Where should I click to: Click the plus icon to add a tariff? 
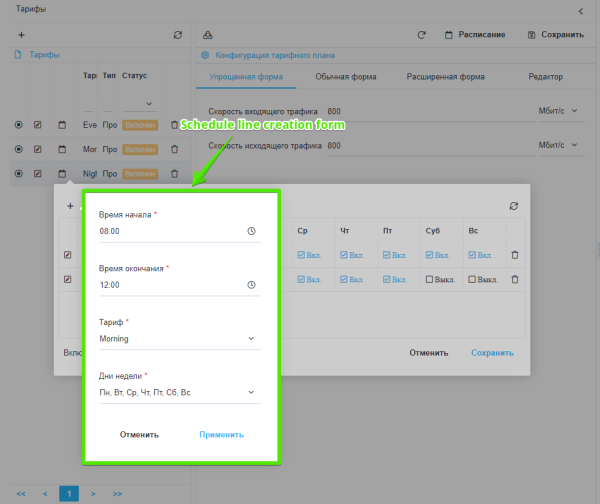tap(21, 35)
